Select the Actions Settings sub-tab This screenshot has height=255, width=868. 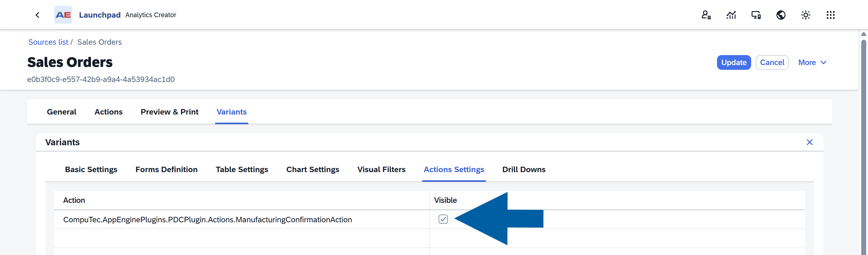(454, 170)
